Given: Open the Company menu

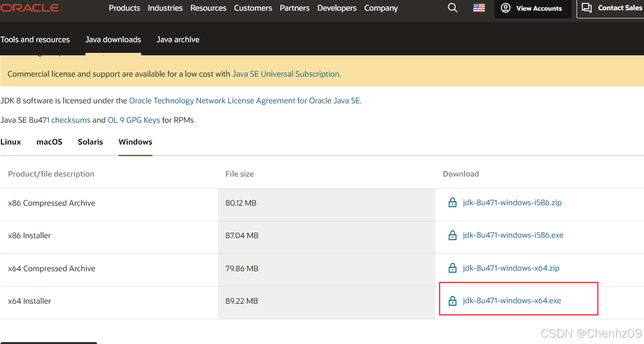Looking at the screenshot, I should click(381, 8).
